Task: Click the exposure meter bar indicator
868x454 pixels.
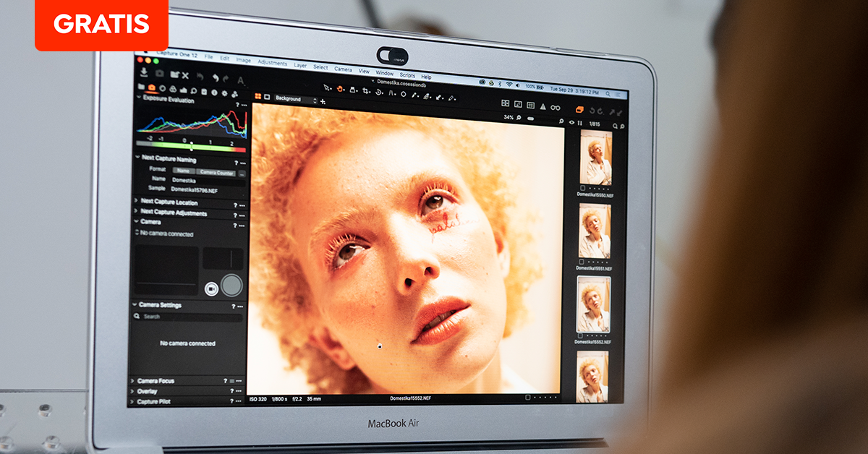Action: coord(191,147)
